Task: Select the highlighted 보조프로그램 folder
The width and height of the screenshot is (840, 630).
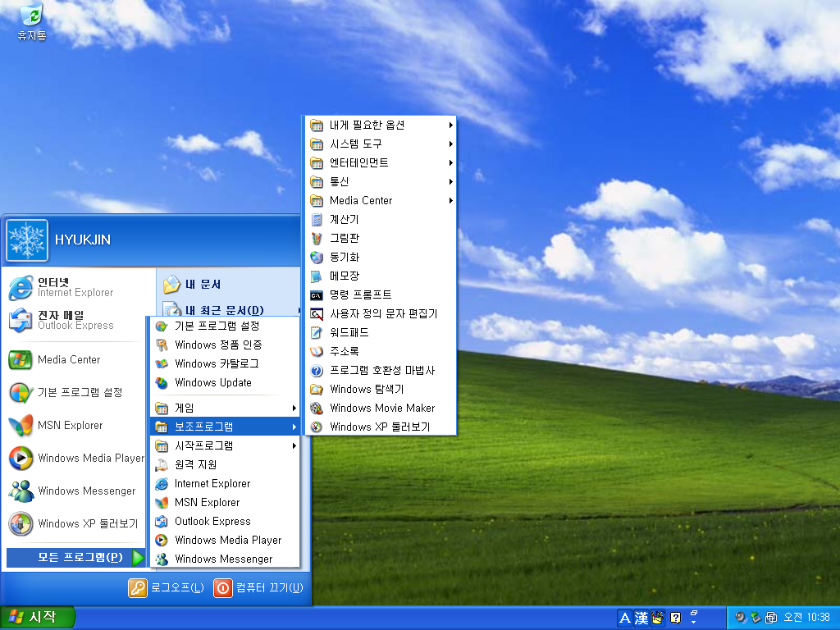Action: tap(225, 427)
